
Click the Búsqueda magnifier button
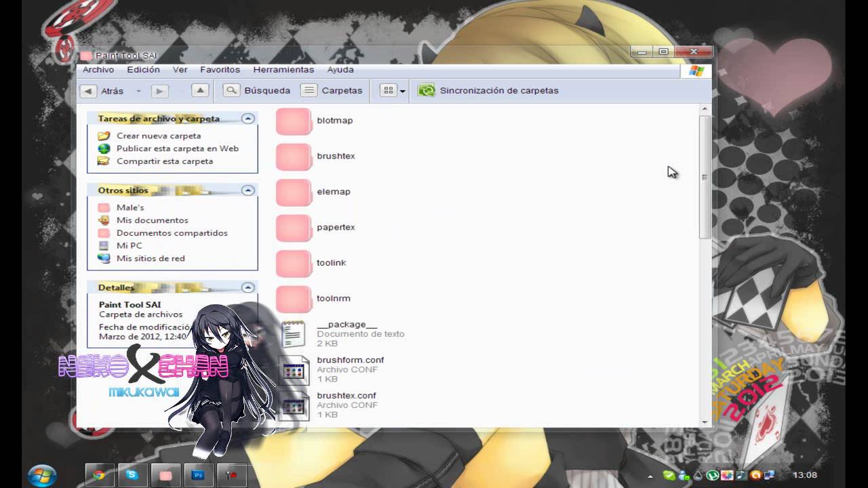coord(231,90)
